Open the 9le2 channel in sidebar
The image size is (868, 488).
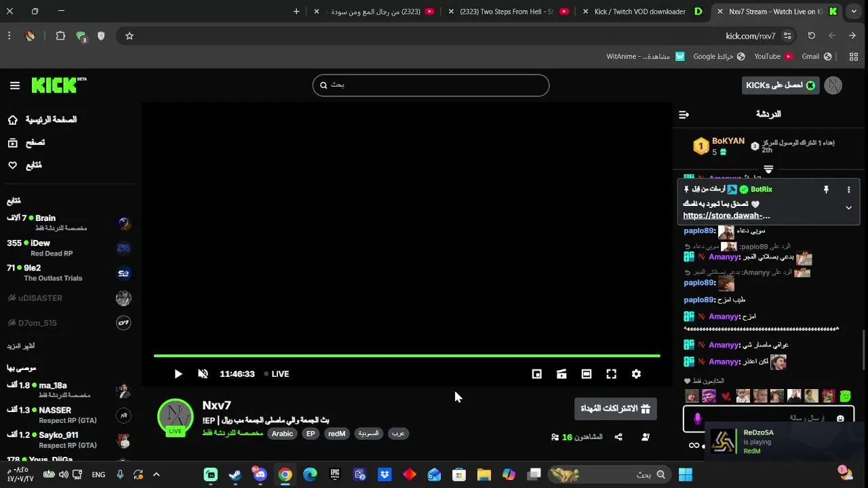tap(68, 273)
